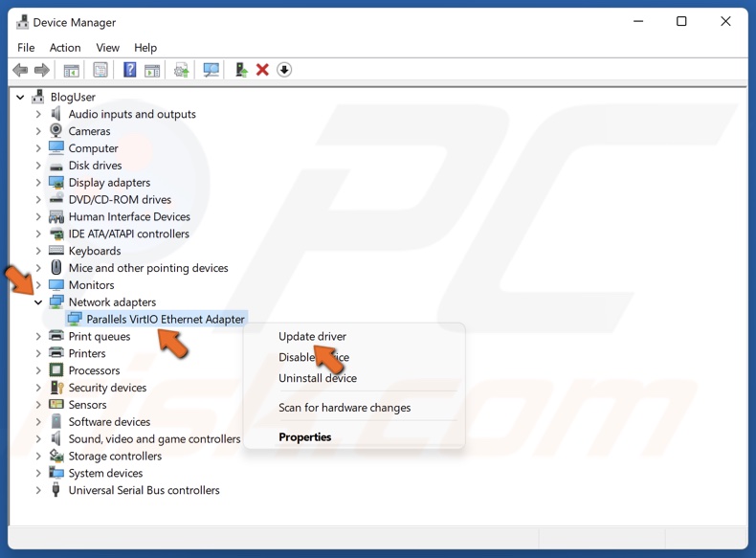
Task: Select the Print queues label
Action: coord(100,336)
